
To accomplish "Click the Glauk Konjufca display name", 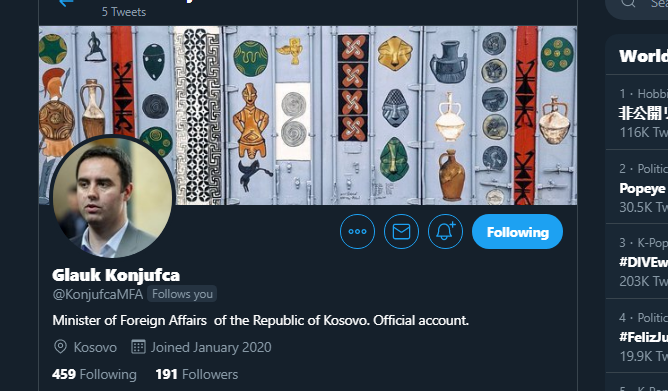I will pyautogui.click(x=116, y=275).
